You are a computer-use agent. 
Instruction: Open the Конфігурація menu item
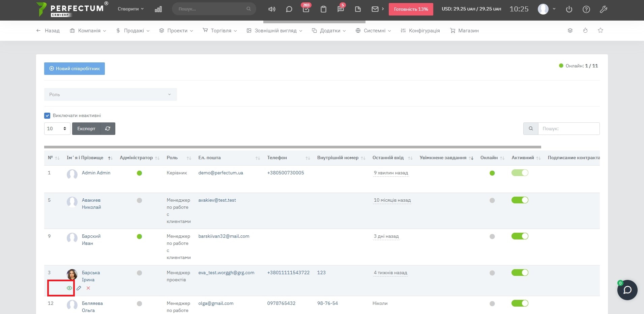coord(420,31)
